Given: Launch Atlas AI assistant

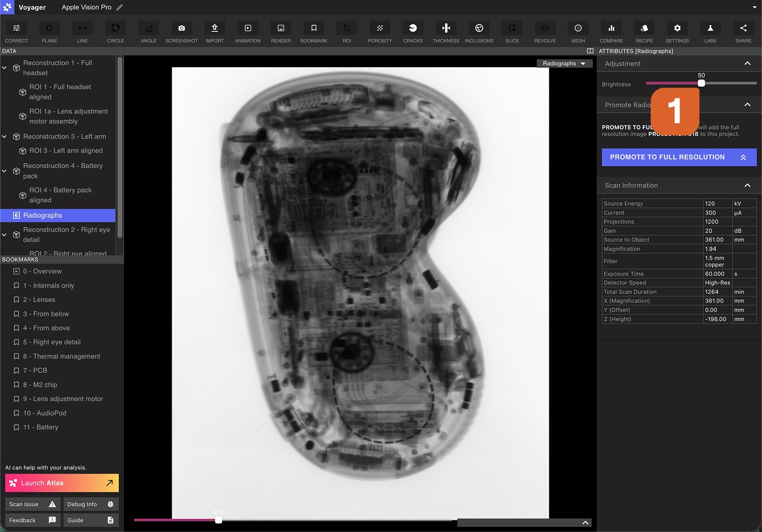Looking at the screenshot, I should point(62,483).
